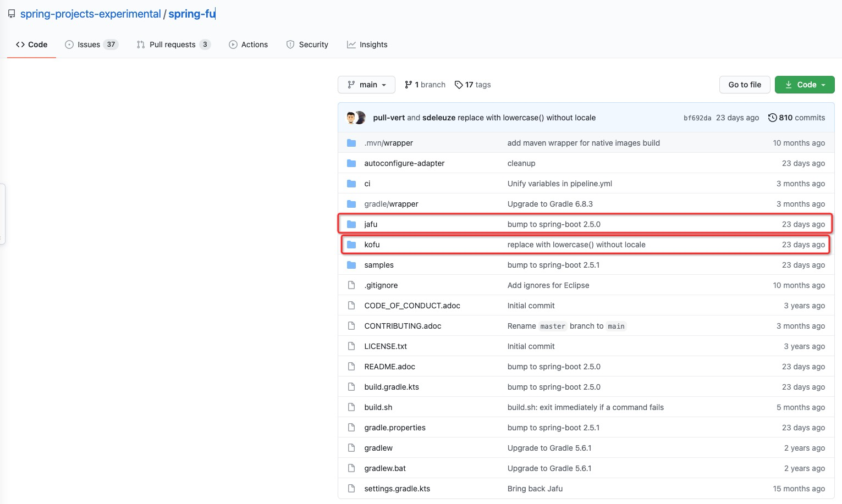
Task: Click the Go to file button
Action: tap(745, 85)
